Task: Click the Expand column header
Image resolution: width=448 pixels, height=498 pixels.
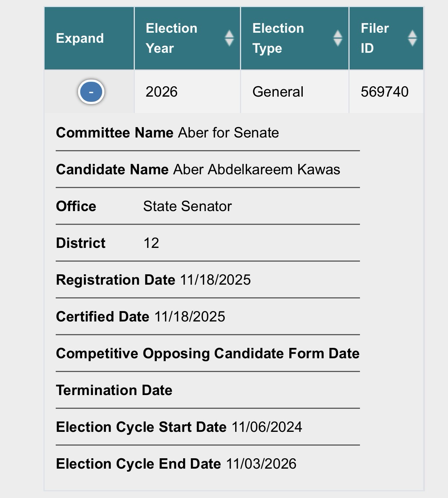Action: 80,38
